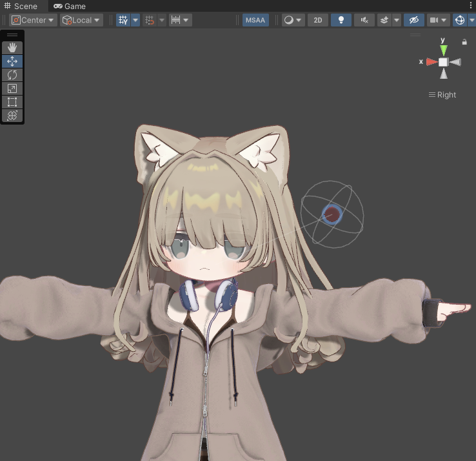
Task: Open the Local handle rotation dropdown
Action: point(81,20)
